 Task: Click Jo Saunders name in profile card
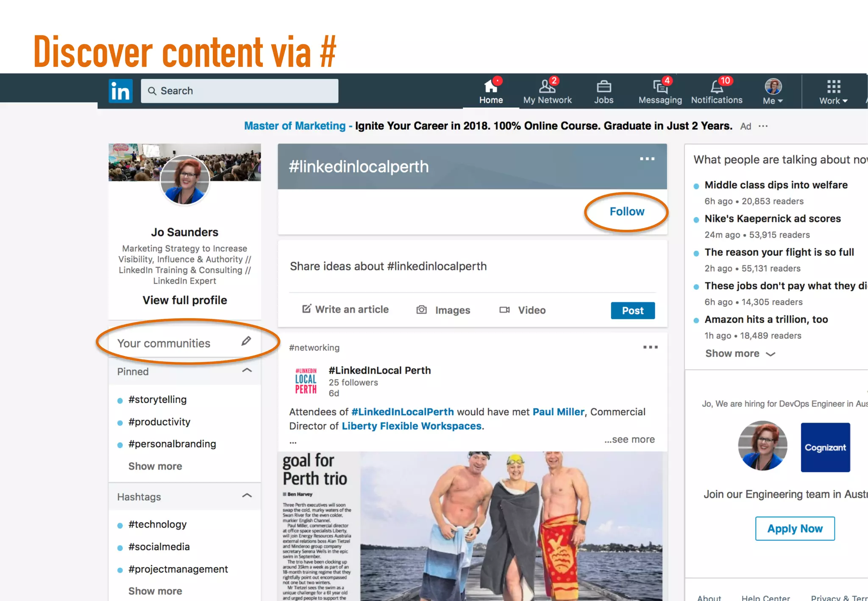point(185,232)
